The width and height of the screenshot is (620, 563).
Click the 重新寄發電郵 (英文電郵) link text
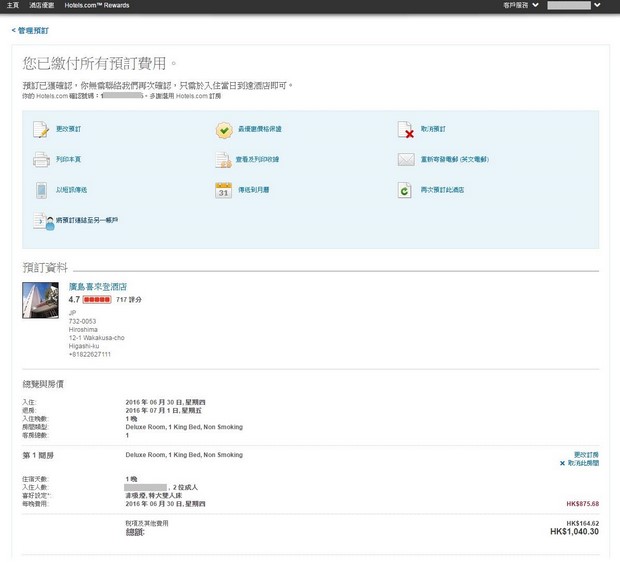455,159
